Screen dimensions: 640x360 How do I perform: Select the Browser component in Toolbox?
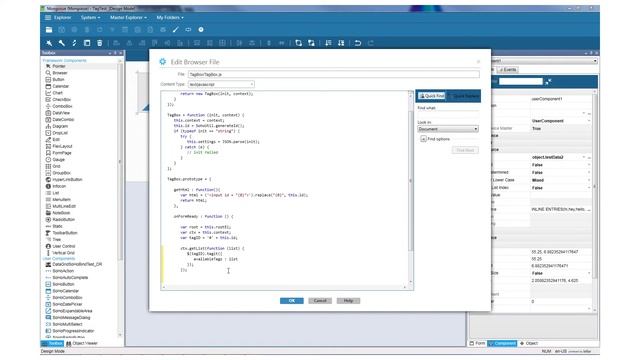(x=60, y=73)
